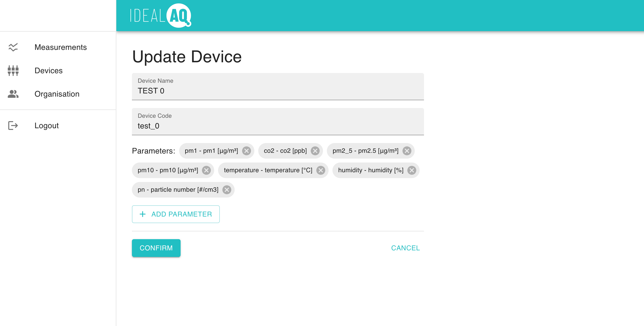Click the IDEAL AQ logo

tap(161, 16)
